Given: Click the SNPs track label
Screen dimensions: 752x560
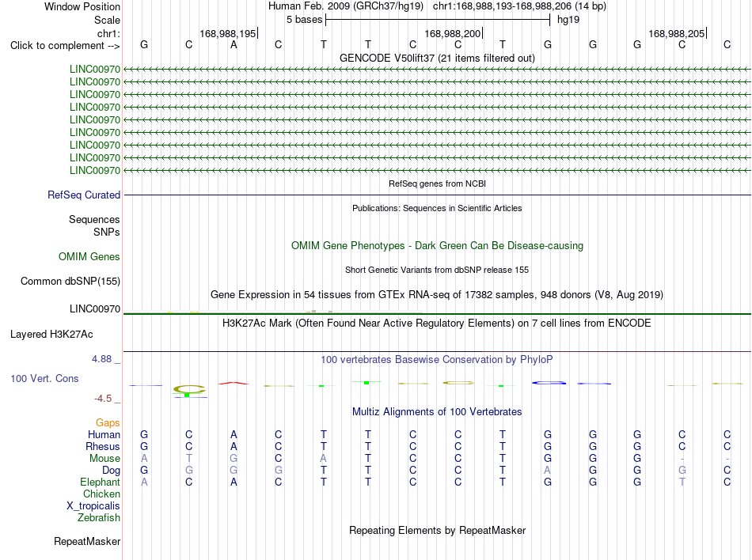Looking at the screenshot, I should point(107,232).
